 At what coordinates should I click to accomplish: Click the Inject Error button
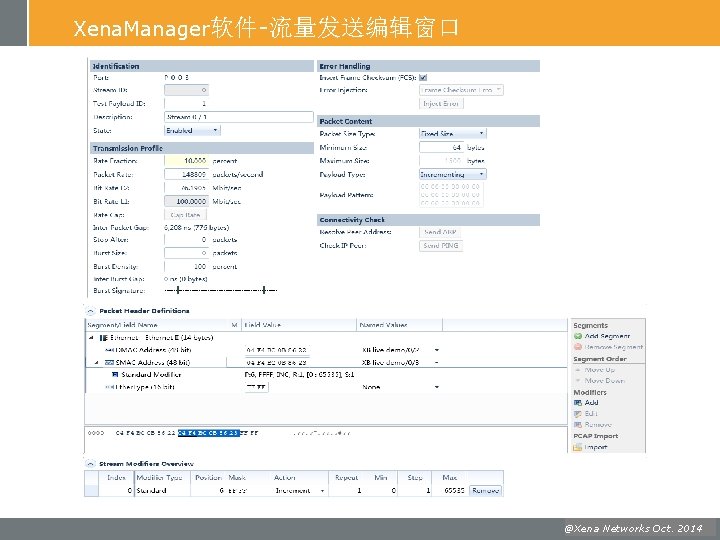click(441, 104)
